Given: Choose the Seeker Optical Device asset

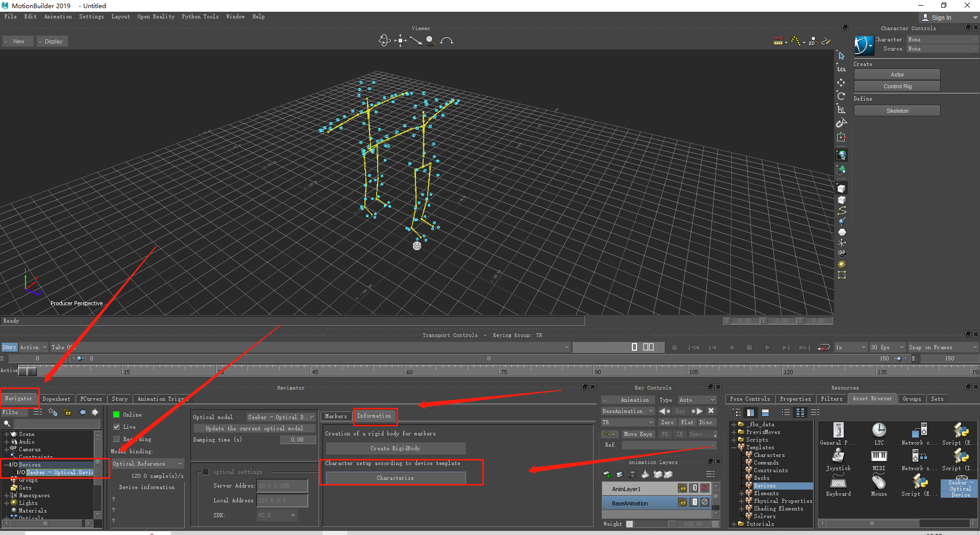Looking at the screenshot, I should [960, 485].
